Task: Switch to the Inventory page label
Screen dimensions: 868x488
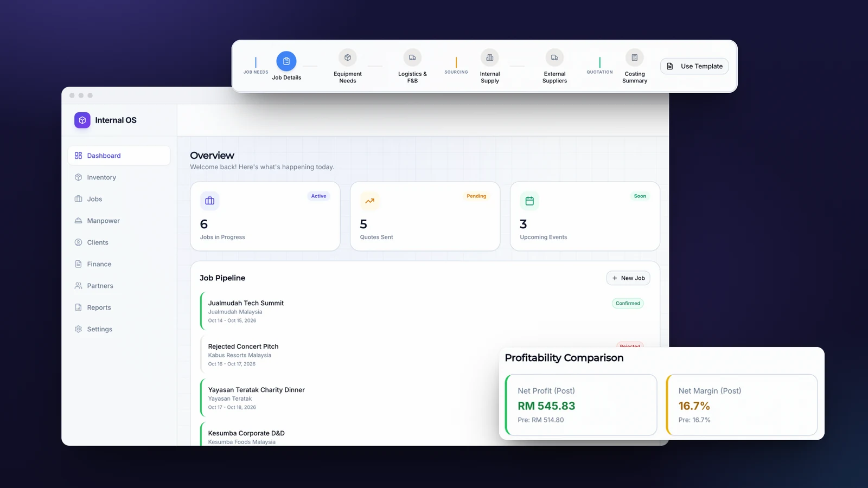Action: (x=101, y=177)
